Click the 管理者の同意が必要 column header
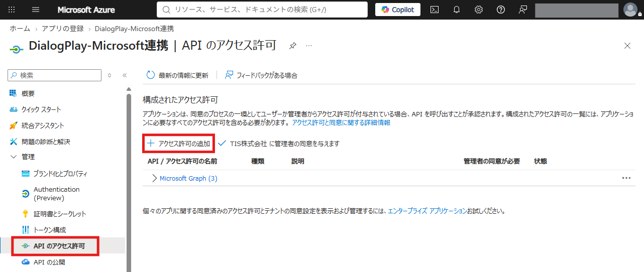 492,162
